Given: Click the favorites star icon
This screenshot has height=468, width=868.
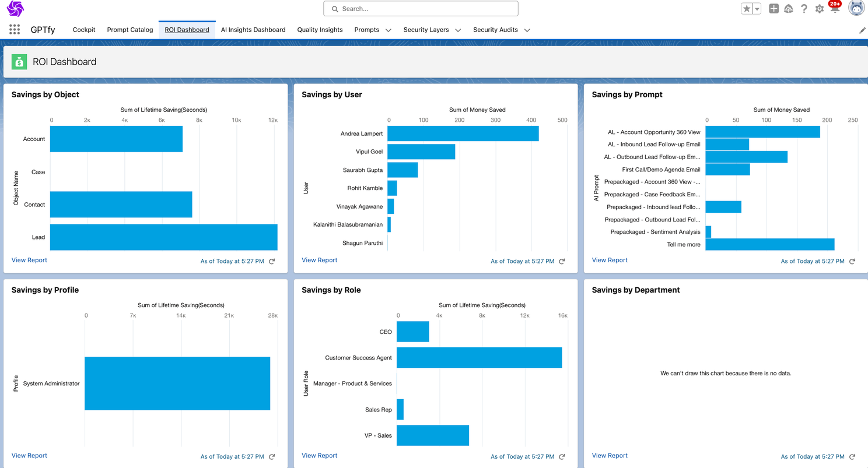Looking at the screenshot, I should [x=748, y=9].
